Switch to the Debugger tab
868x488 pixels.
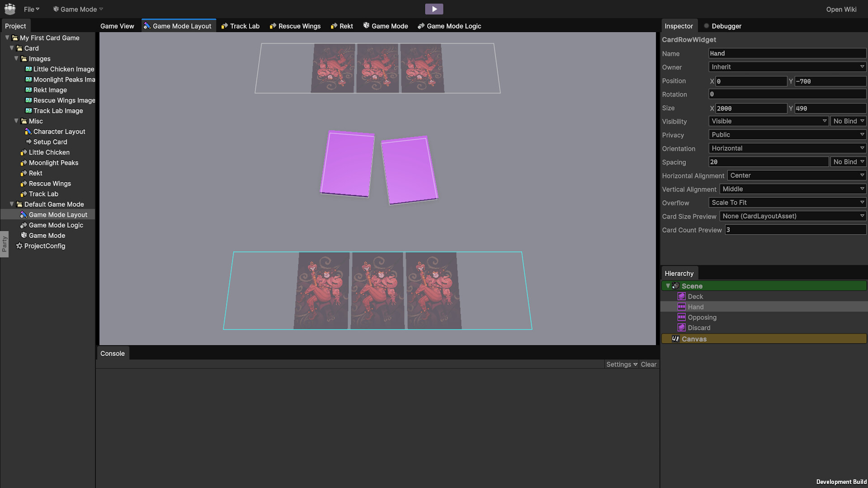point(726,26)
